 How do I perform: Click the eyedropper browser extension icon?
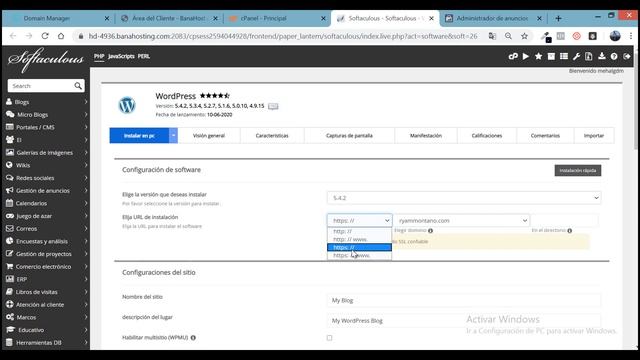click(546, 37)
